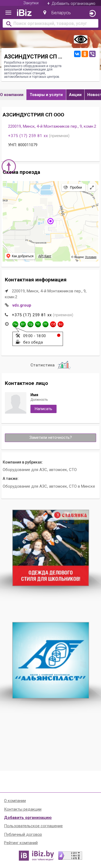The image size is (101, 868).
Task: Open the vds.group website link
Action: point(22,305)
